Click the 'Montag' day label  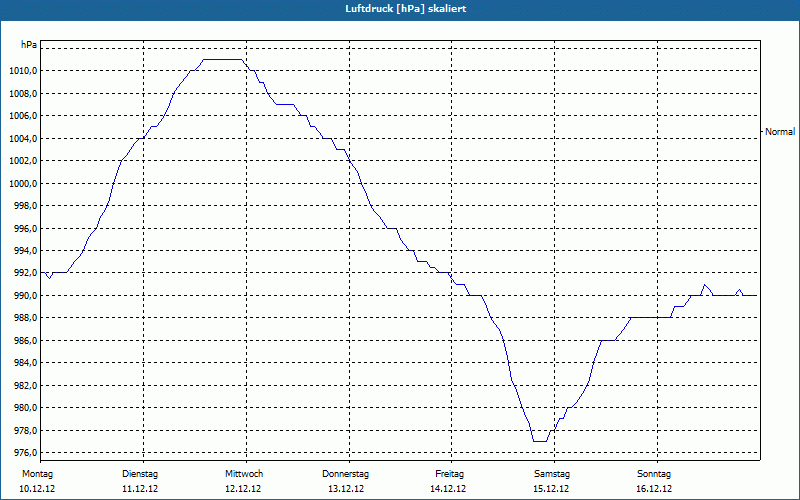coord(37,474)
